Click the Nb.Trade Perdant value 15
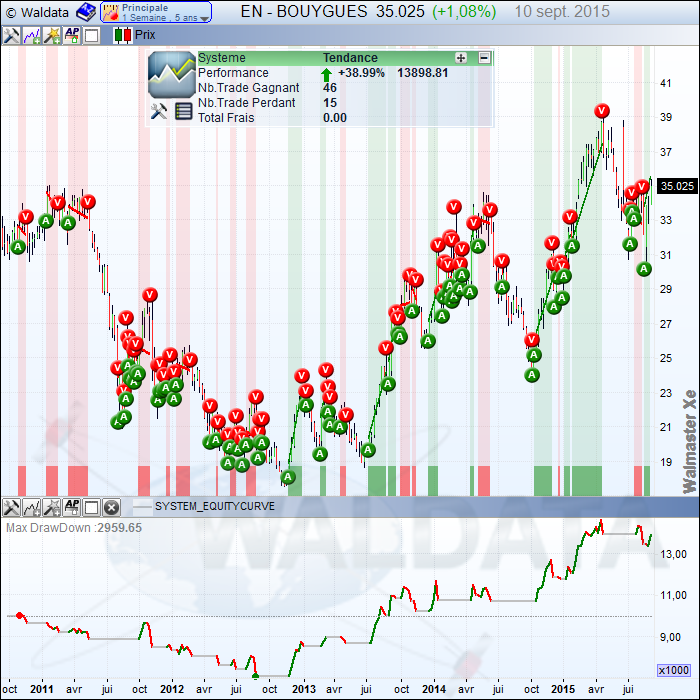 point(330,103)
